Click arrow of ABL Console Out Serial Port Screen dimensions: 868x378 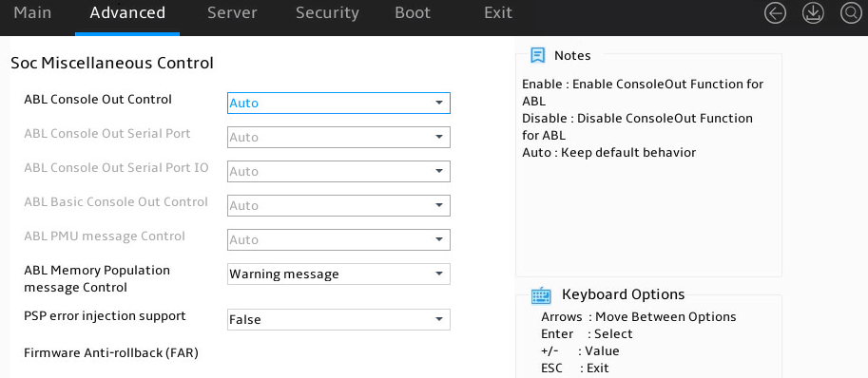(439, 137)
